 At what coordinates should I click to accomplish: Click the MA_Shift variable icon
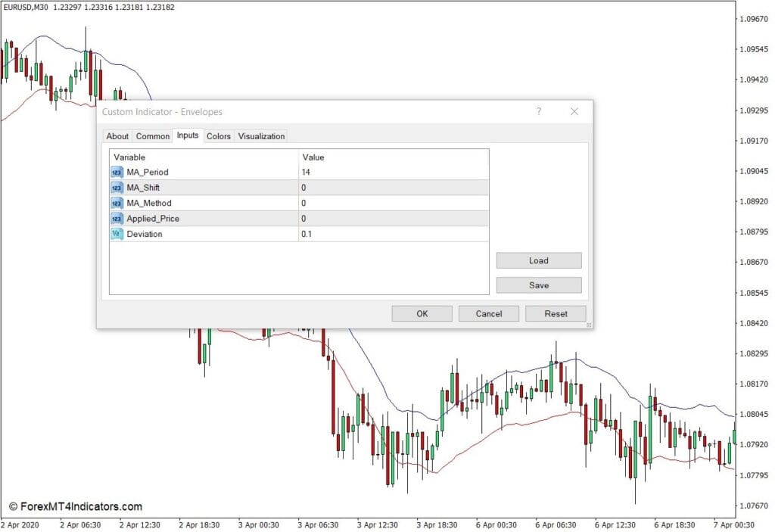click(117, 188)
